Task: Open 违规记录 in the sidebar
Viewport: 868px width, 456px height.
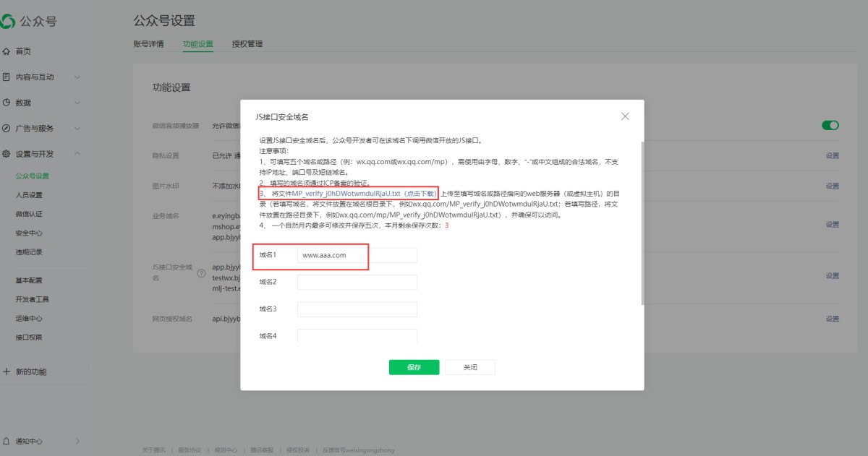Action: (29, 252)
